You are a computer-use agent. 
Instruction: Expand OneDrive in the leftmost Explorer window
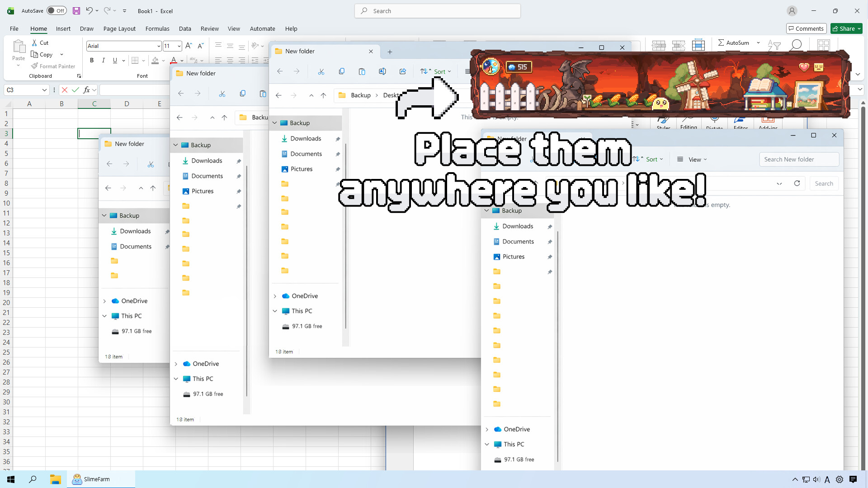coord(104,301)
